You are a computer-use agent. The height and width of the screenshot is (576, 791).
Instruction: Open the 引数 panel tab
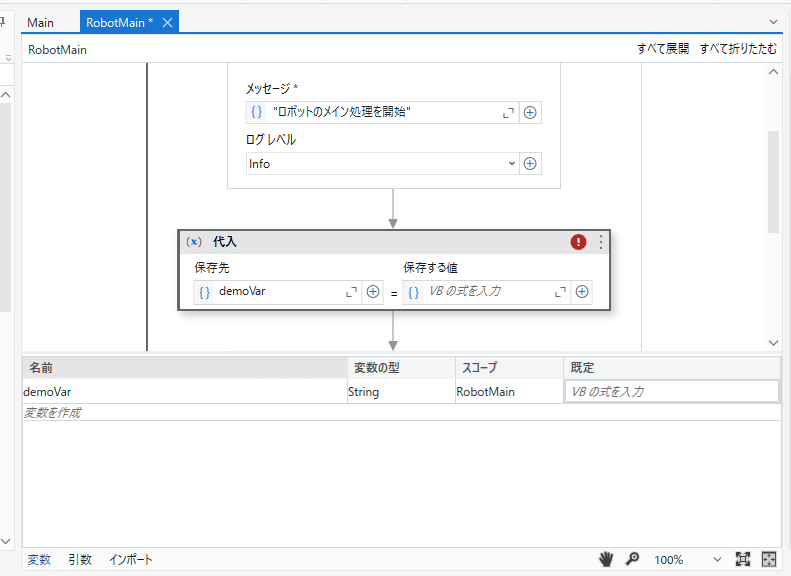click(80, 559)
